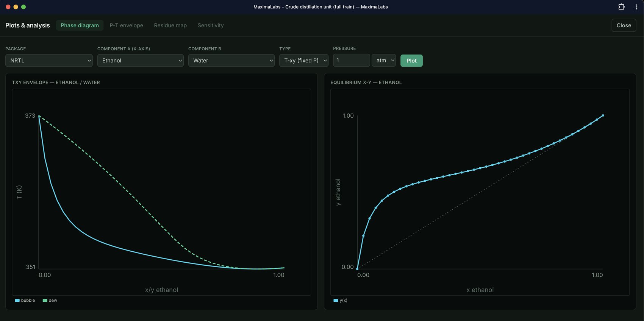
Task: Click the T (K) axis label
Action: 19,192
